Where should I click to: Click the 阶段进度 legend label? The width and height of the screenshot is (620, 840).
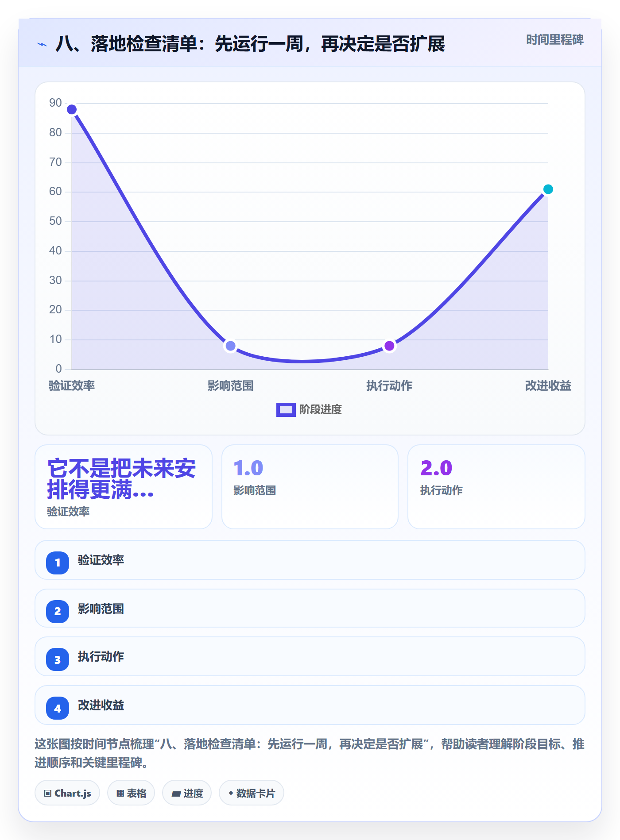coord(321,410)
